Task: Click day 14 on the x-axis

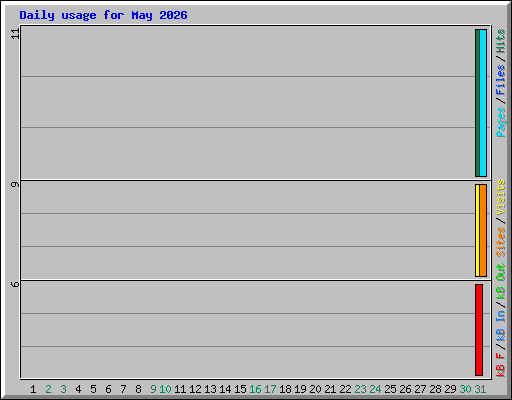Action: tap(225, 389)
